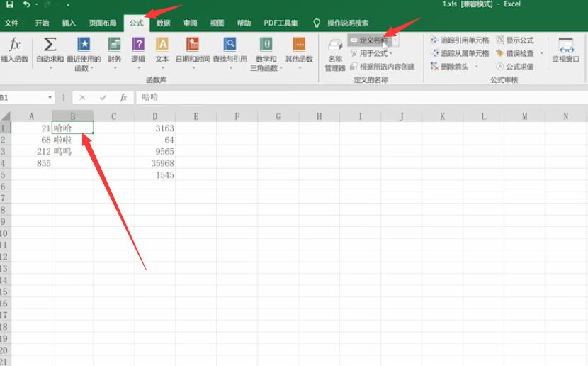The image size is (588, 366).
Task: Click the Tell Me search box
Action: point(348,23)
